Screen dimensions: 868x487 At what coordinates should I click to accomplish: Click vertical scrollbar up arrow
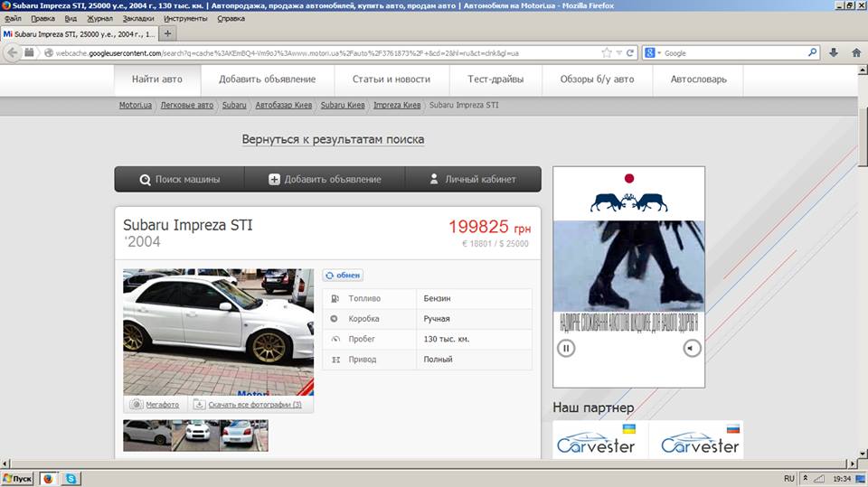(863, 70)
